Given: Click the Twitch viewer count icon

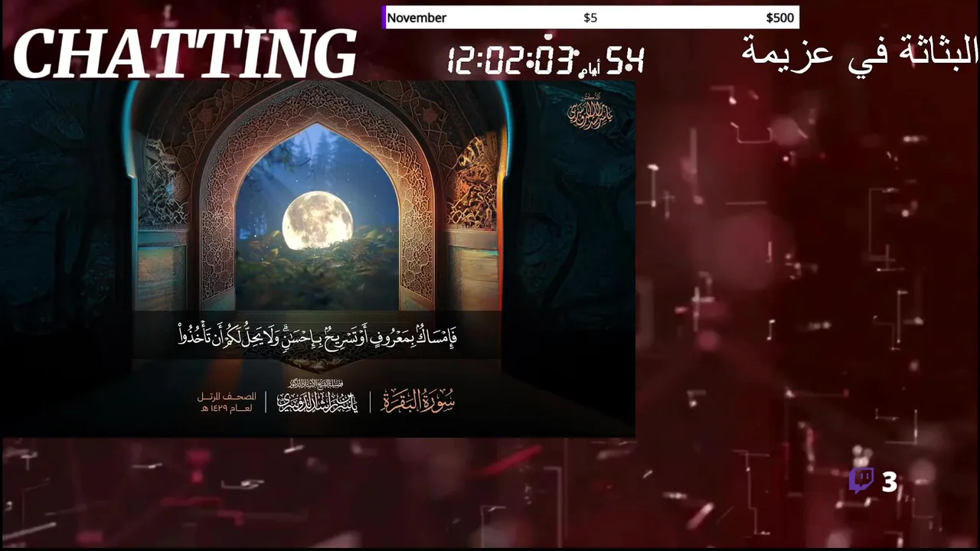Looking at the screenshot, I should coord(861,481).
